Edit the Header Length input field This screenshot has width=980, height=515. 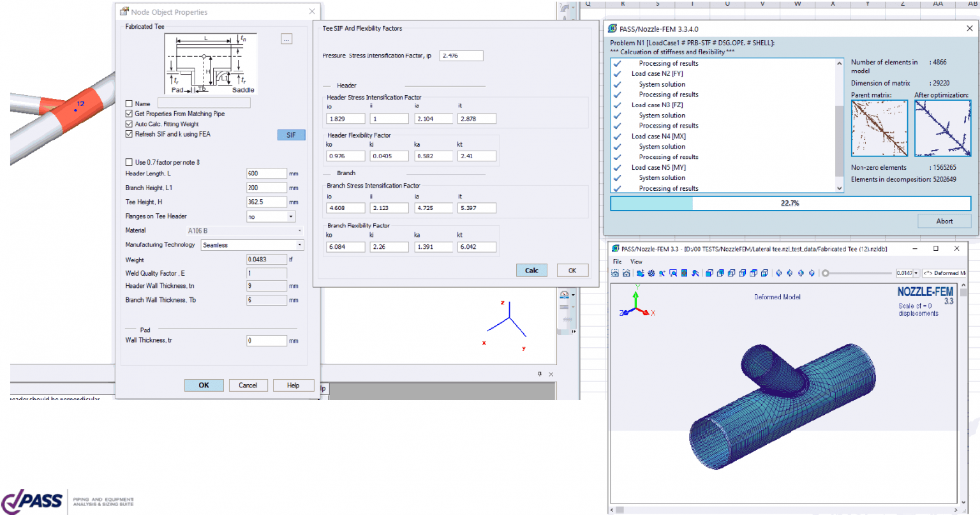(267, 173)
